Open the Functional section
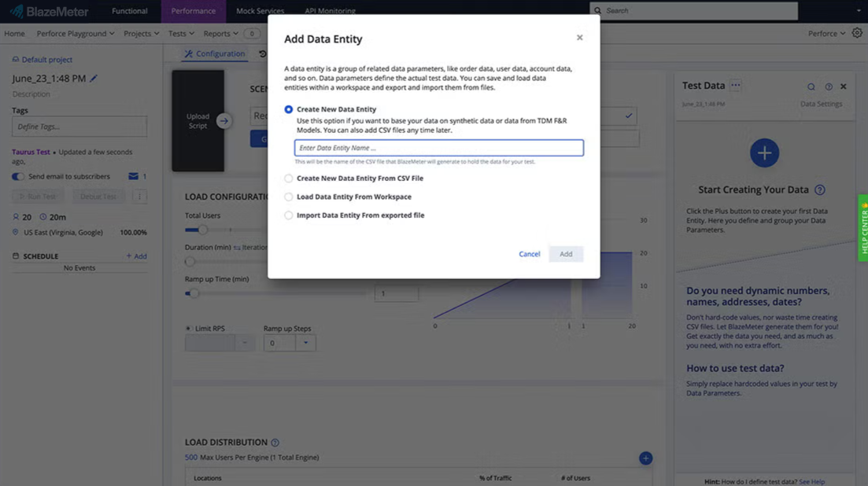Viewport: 868px width, 486px height. 128,11
